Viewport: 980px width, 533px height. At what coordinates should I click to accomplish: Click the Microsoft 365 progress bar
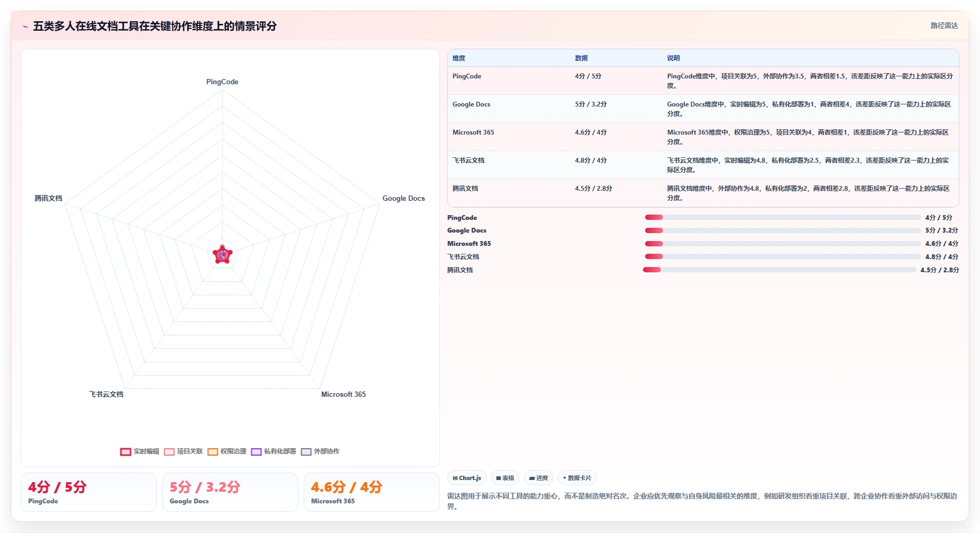783,244
